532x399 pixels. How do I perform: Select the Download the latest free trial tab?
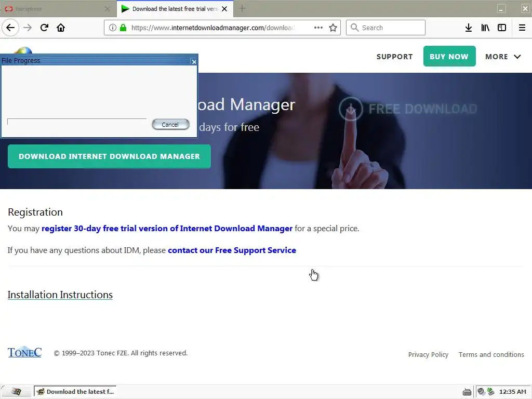pos(175,9)
